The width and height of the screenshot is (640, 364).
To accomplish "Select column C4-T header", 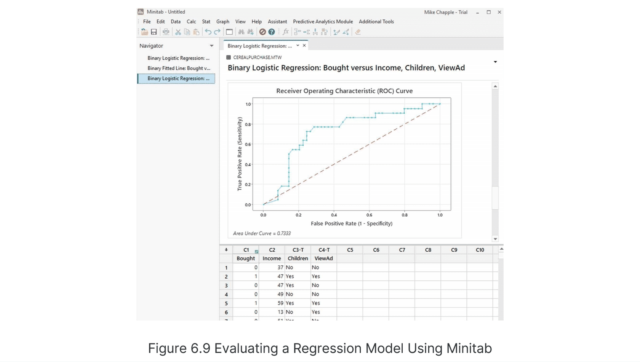I will pos(324,250).
